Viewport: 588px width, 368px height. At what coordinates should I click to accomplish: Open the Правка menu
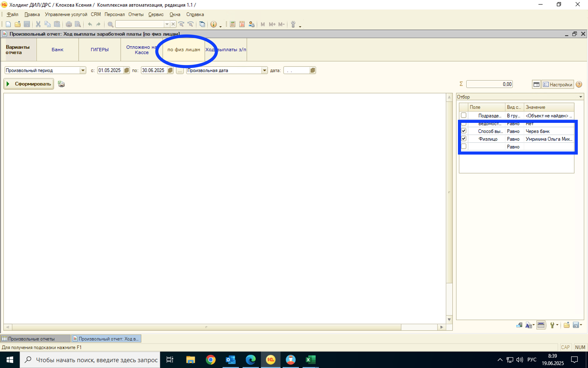coord(32,14)
